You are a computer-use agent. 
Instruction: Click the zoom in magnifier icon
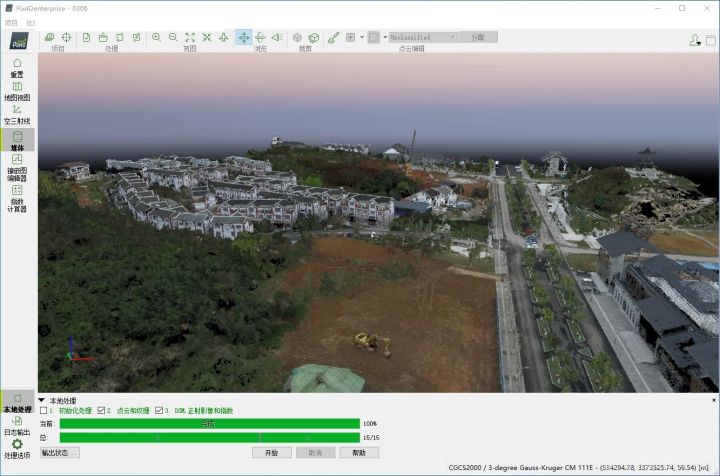(x=156, y=37)
